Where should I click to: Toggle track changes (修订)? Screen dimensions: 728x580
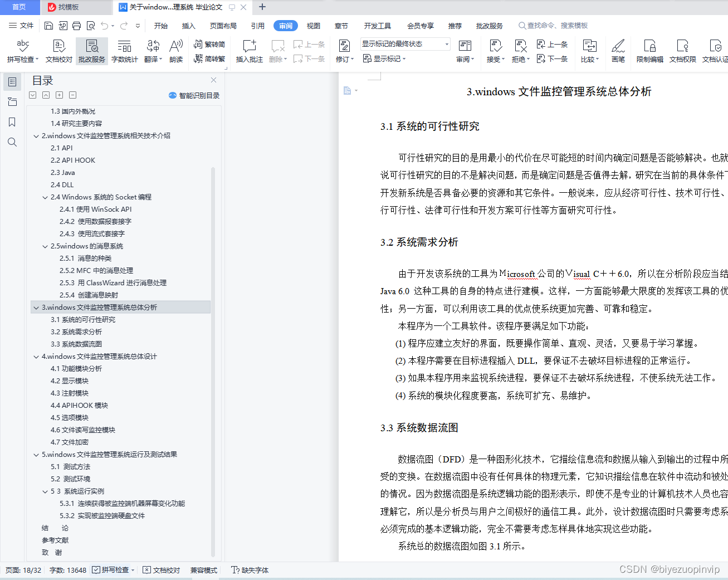click(x=345, y=51)
